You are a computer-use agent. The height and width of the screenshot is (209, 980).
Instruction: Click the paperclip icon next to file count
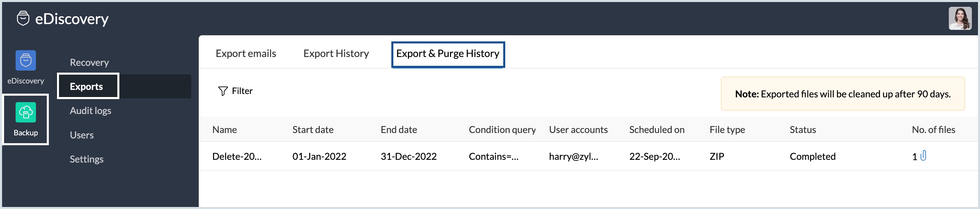[x=923, y=156]
